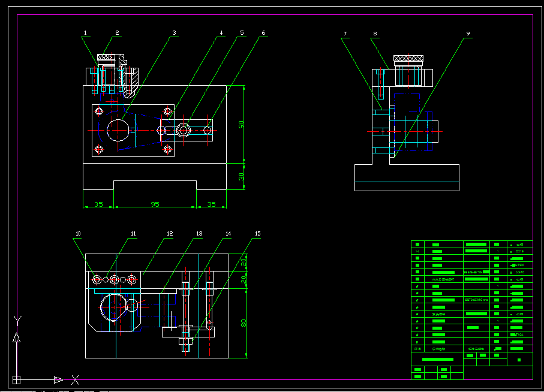Click the 20 dimension just above the 80
Viewport: 544px width, 392px height.
click(x=244, y=279)
